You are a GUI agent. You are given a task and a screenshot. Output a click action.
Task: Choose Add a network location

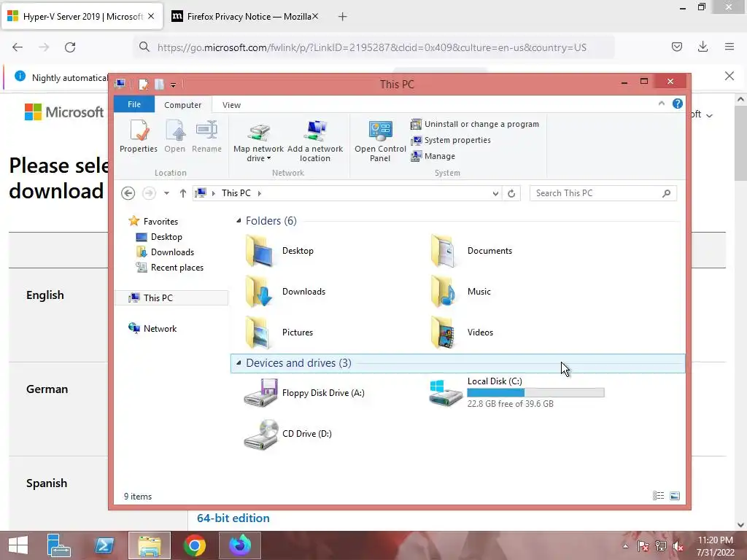[x=315, y=141]
